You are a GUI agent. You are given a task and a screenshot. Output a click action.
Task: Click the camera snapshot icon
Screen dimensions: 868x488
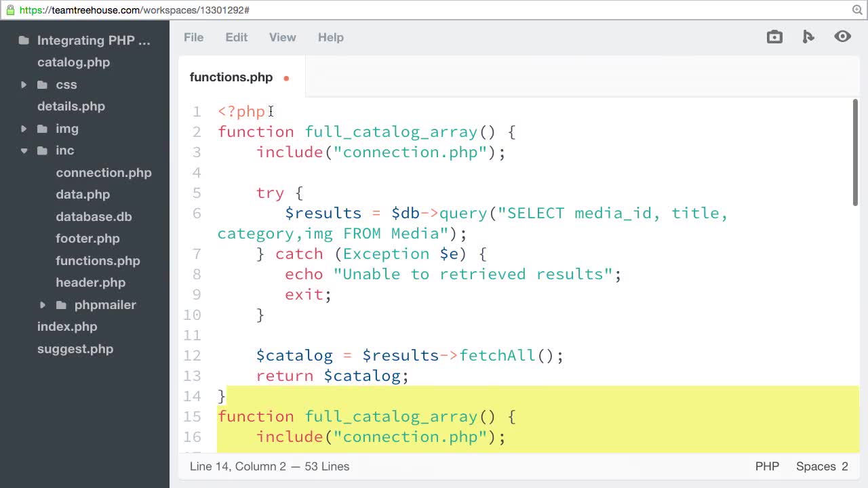(x=774, y=37)
